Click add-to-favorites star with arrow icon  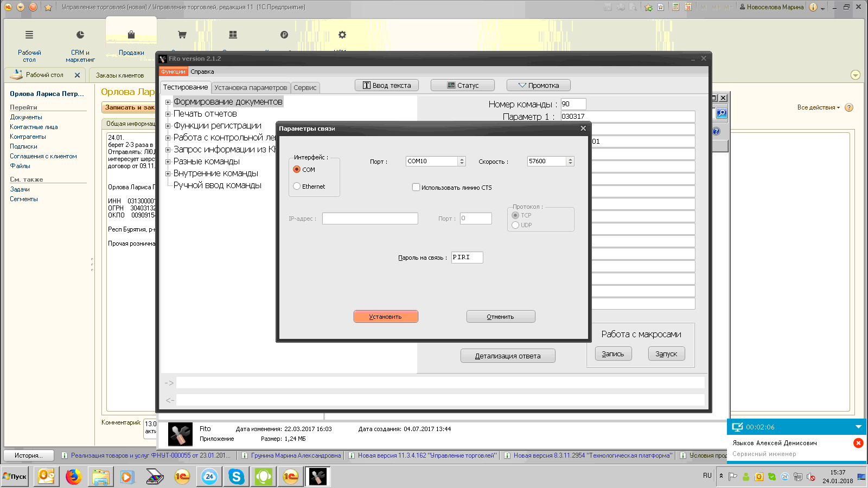tap(648, 7)
